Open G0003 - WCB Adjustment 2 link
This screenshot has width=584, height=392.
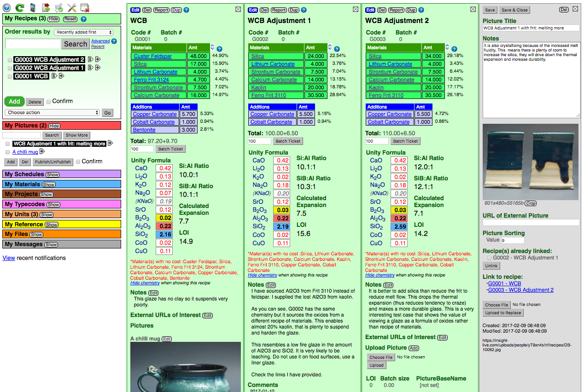point(520,290)
